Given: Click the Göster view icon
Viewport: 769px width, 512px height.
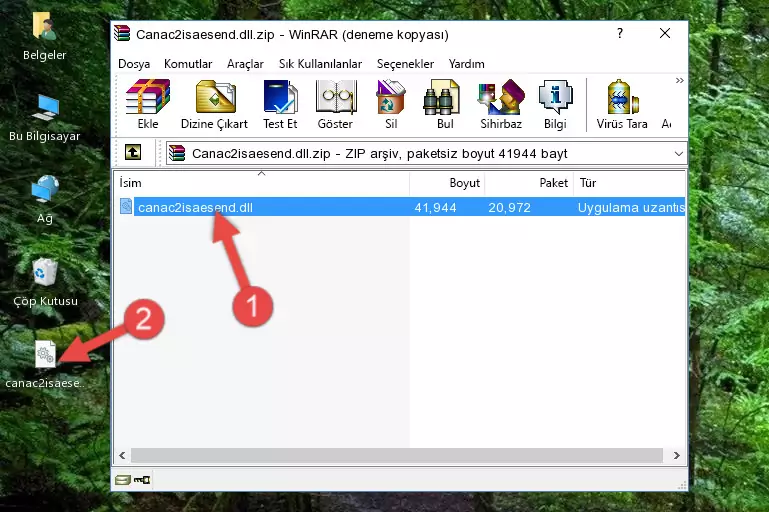Looking at the screenshot, I should (x=335, y=104).
